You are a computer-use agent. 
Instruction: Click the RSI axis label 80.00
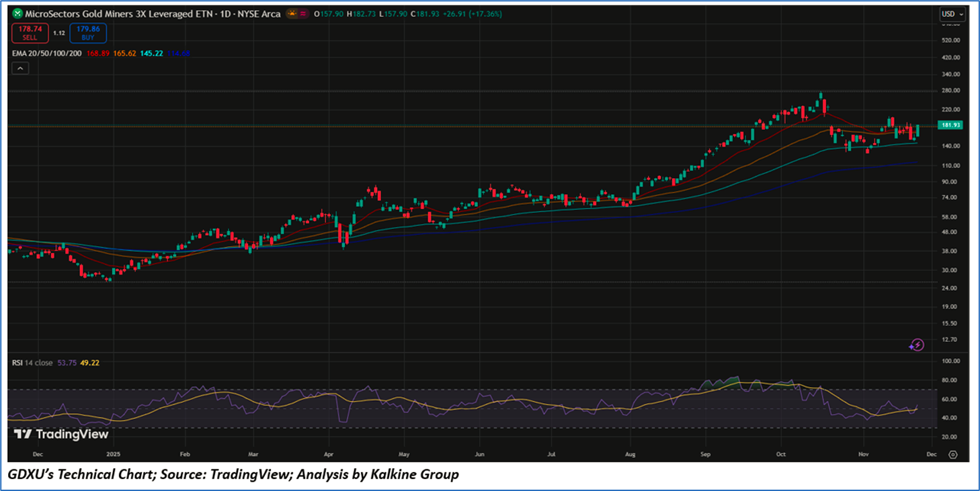pos(948,380)
